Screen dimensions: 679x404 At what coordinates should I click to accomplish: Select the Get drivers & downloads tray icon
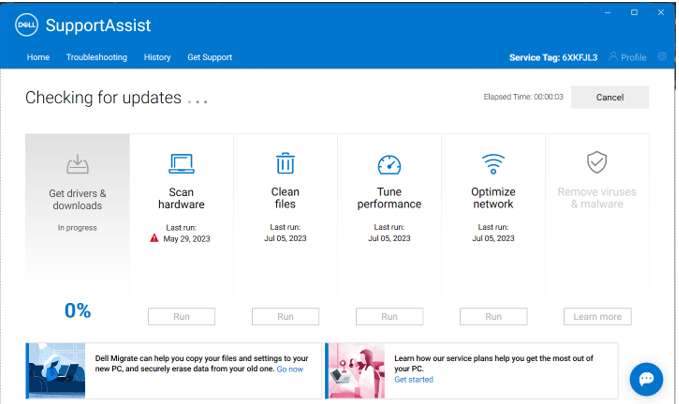click(78, 165)
